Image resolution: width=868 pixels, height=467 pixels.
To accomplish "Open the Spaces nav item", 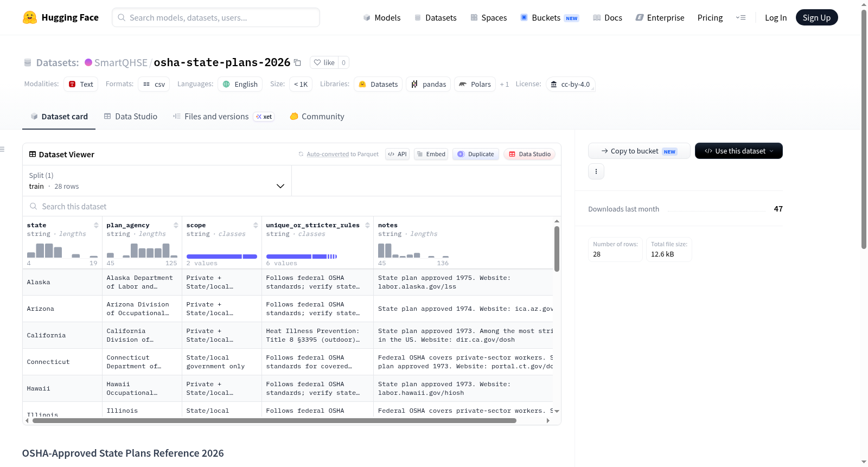I will (x=488, y=17).
